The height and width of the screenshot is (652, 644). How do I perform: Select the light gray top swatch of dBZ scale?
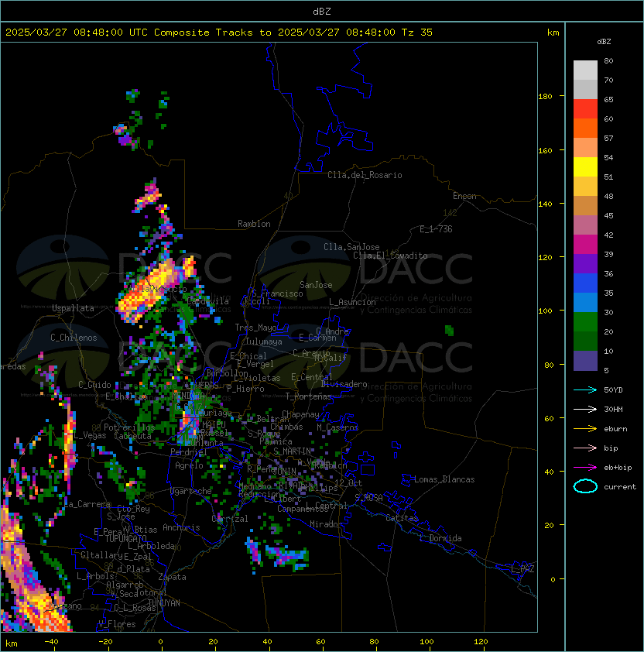point(585,70)
